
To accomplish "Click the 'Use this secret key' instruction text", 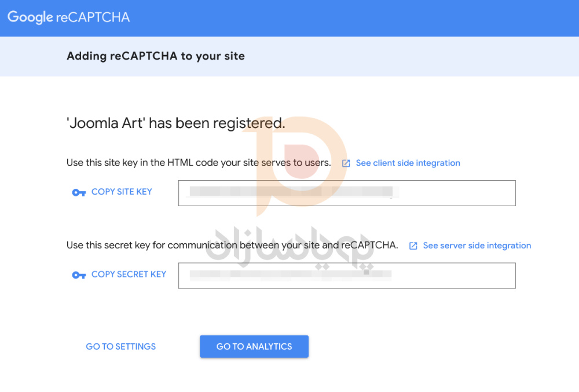I will pos(232,245).
